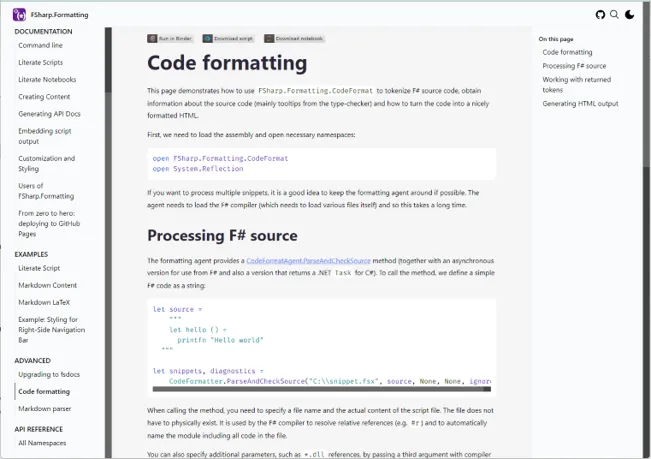This screenshot has width=651, height=459.
Task: Click the EXAMPLES section header
Action: coord(31,254)
